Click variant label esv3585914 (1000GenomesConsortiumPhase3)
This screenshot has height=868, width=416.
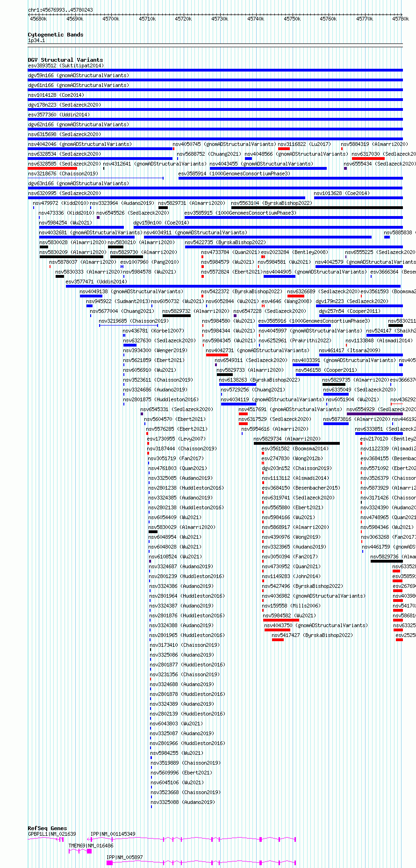click(x=234, y=174)
